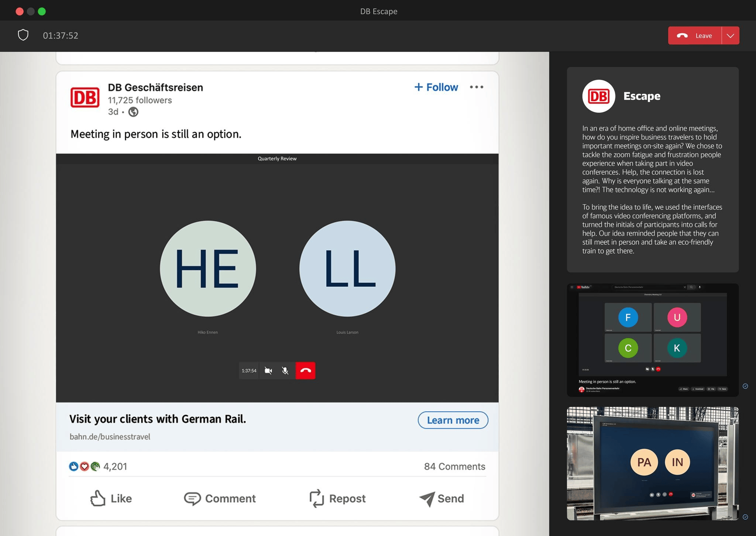Click the globe visibility icon beside 3d
The image size is (756, 536).
click(133, 112)
